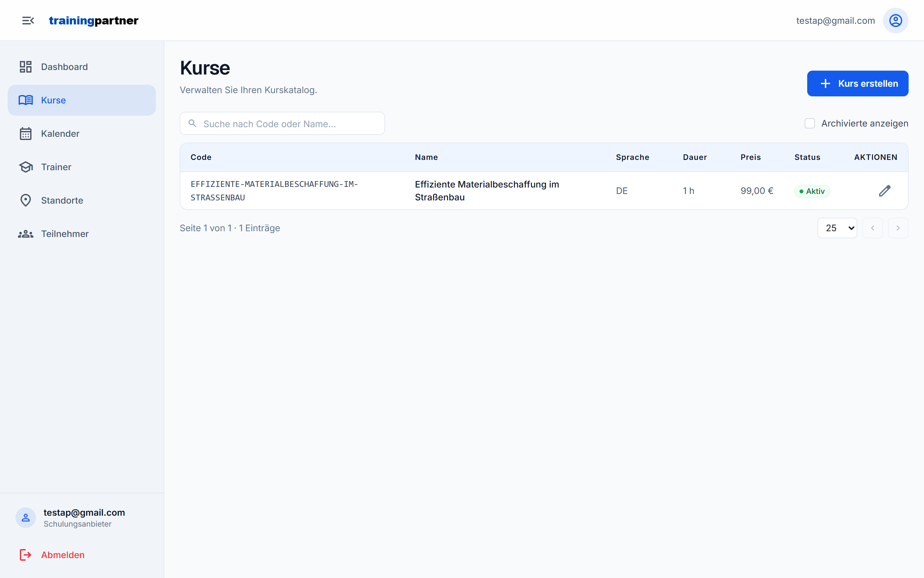The width and height of the screenshot is (924, 578).
Task: Click the Archivierte anzeigen label
Action: pos(864,124)
